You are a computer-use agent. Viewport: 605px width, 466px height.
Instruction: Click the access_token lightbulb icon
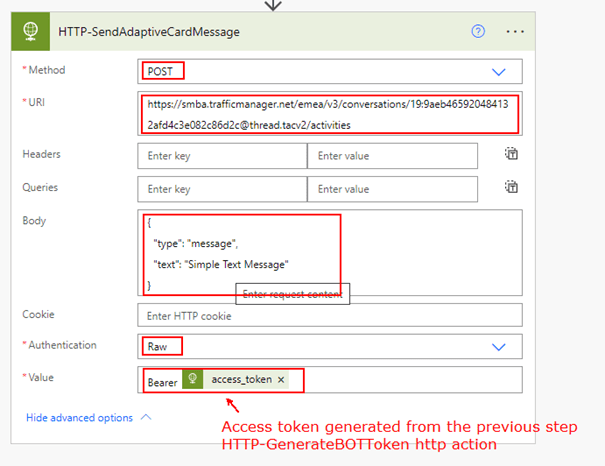[x=192, y=380]
